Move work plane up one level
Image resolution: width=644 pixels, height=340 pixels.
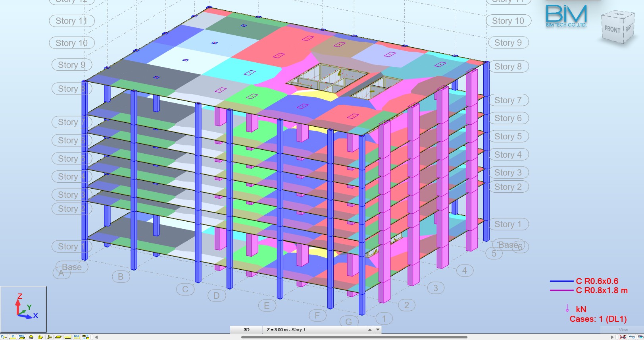370,330
